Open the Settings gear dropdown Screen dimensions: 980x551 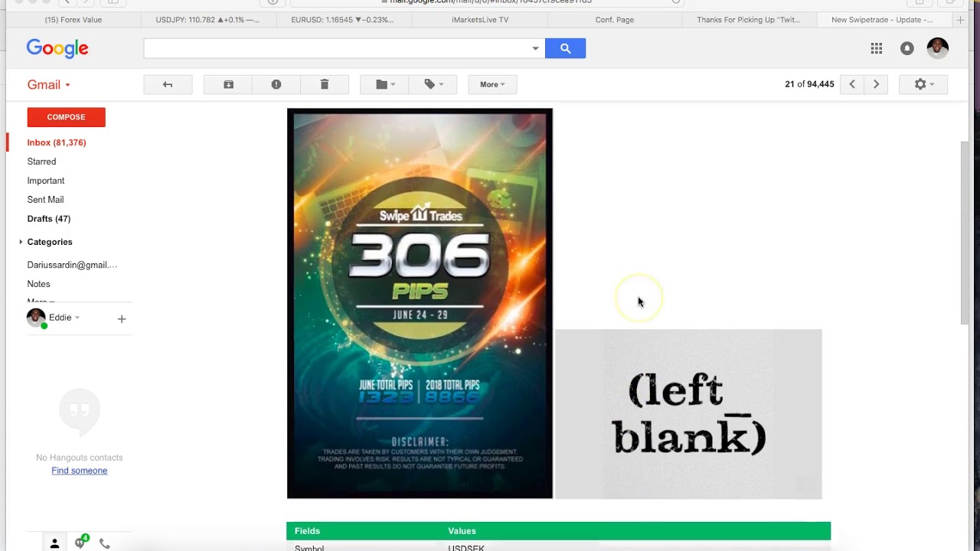(x=924, y=84)
